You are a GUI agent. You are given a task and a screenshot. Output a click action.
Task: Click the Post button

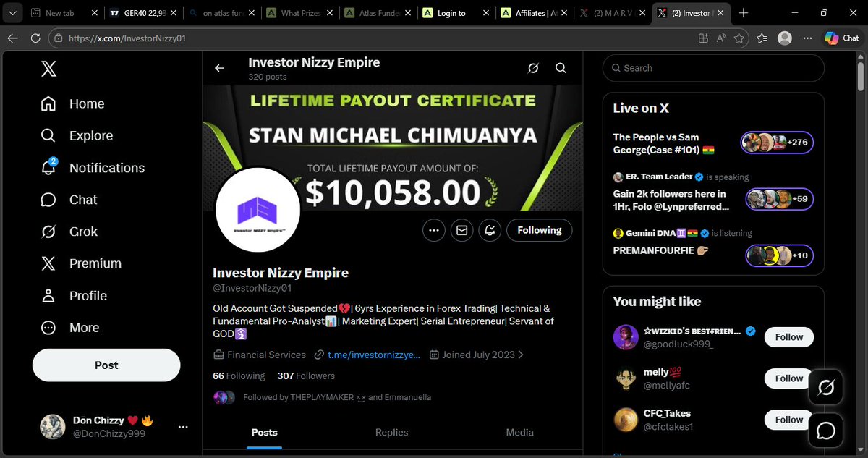coord(106,365)
